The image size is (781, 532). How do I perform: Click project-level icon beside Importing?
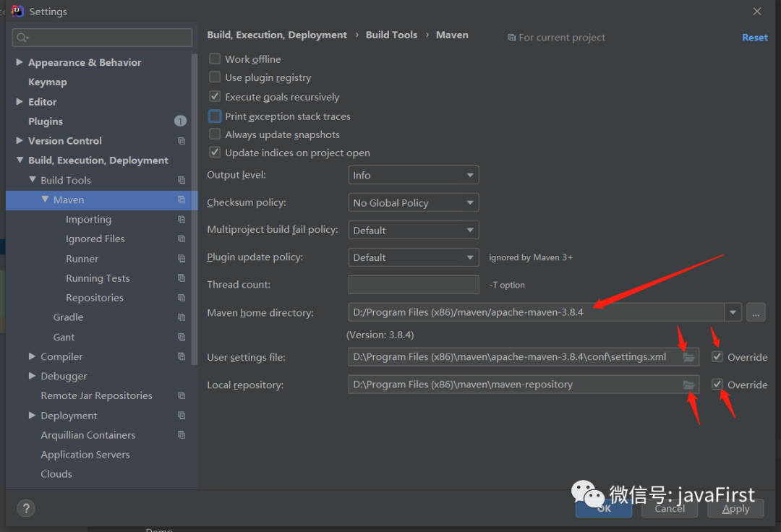tap(182, 220)
